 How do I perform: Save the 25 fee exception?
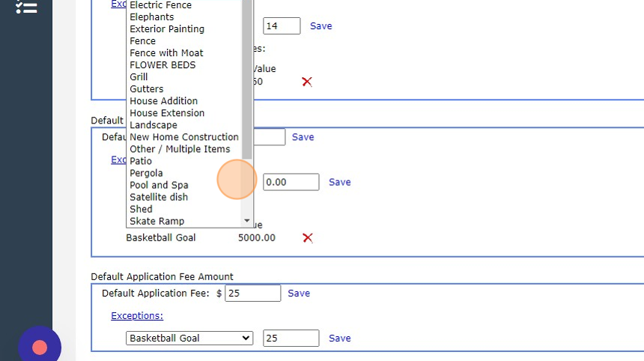point(340,338)
